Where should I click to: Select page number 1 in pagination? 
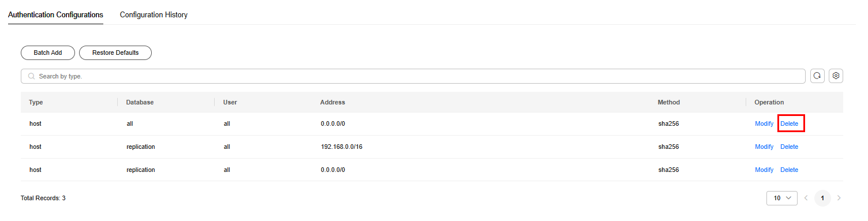[x=823, y=198]
